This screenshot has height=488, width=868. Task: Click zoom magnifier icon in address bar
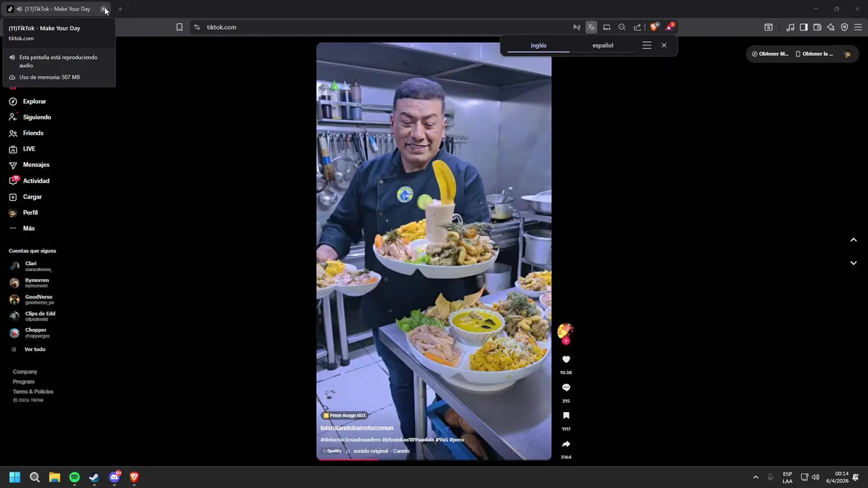(x=622, y=27)
